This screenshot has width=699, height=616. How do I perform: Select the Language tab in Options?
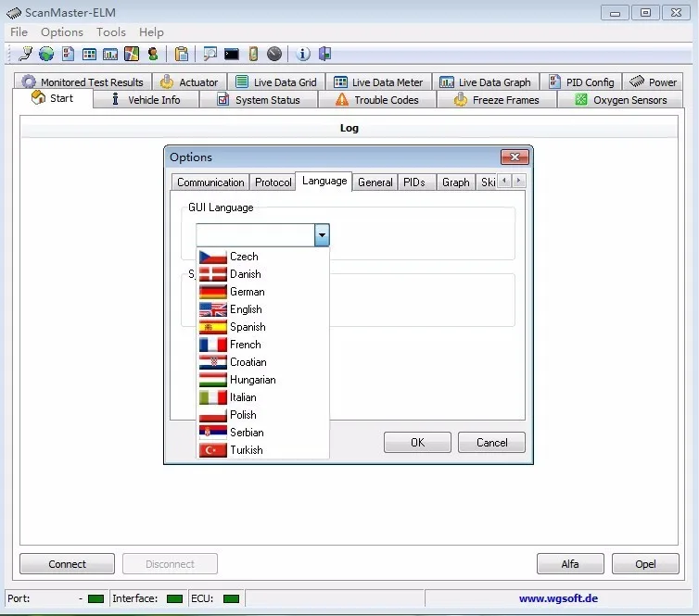click(324, 181)
